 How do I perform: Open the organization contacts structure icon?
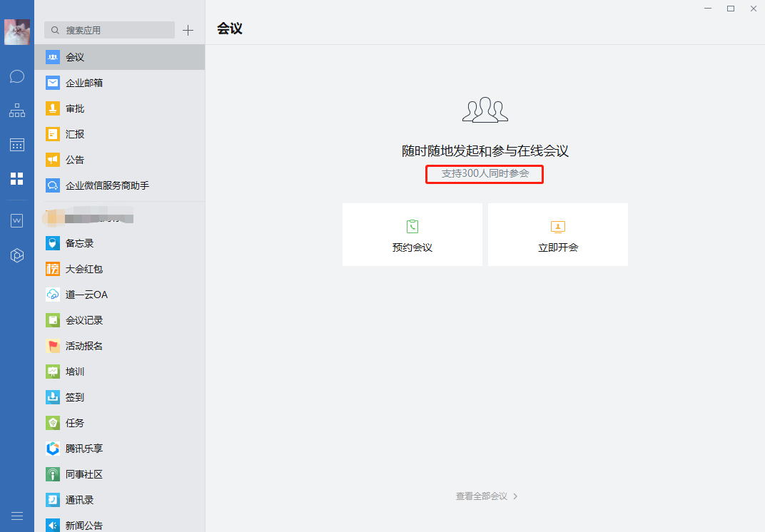[x=17, y=111]
